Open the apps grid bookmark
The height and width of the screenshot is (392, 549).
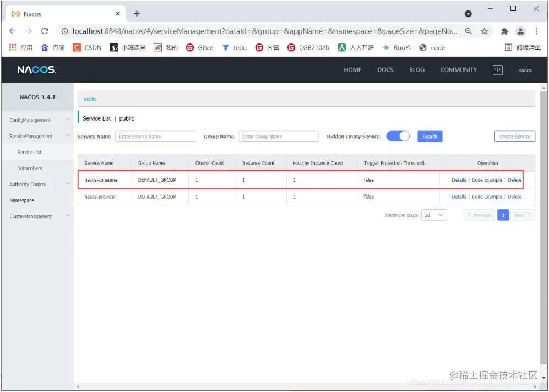[21, 47]
